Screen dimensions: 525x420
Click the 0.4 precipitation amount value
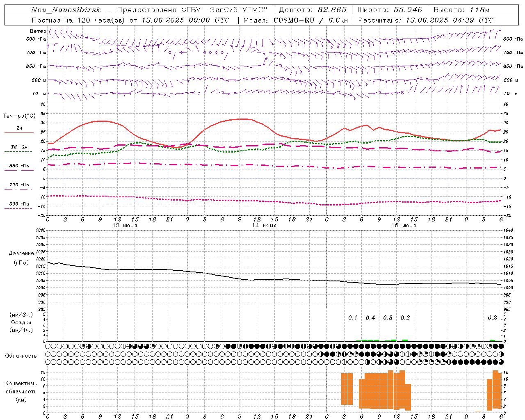(x=370, y=318)
